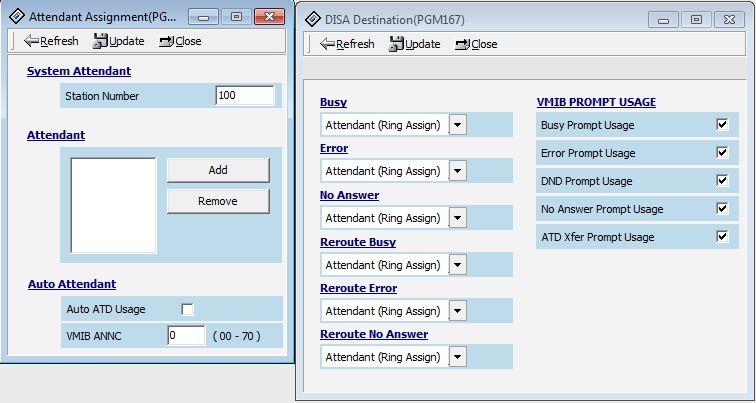Screen dimensions: 756x403
Task: Click inside the Attendant list box
Action: [x=114, y=204]
